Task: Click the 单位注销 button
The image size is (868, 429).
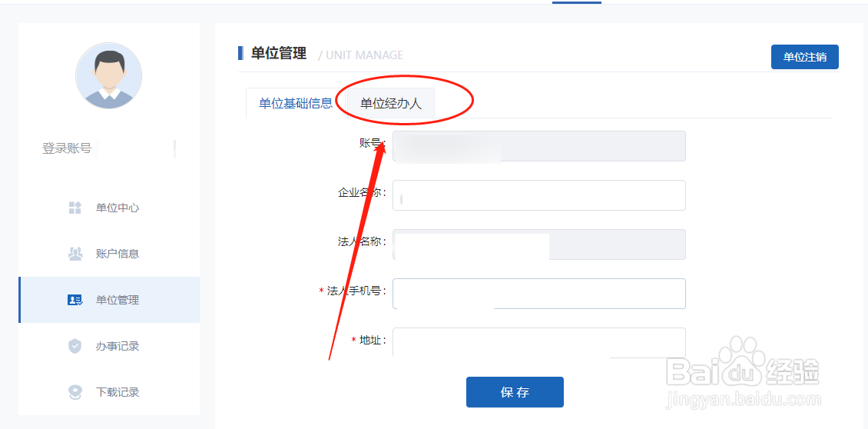Action: click(805, 57)
